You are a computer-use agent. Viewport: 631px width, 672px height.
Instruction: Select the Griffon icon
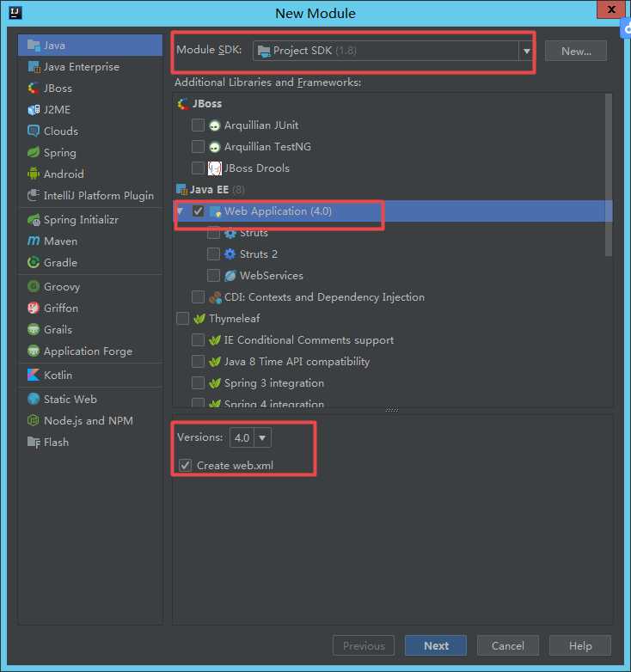(34, 309)
